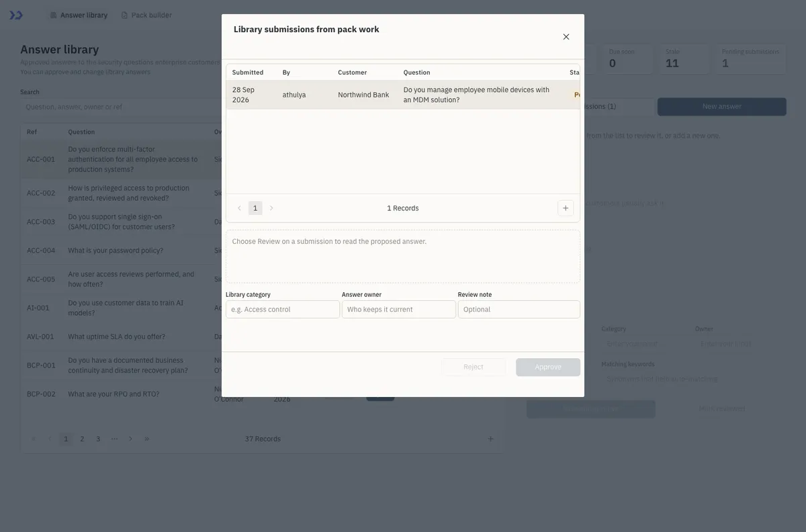Go to next page in submissions table
This screenshot has width=806, height=532.
[271, 208]
